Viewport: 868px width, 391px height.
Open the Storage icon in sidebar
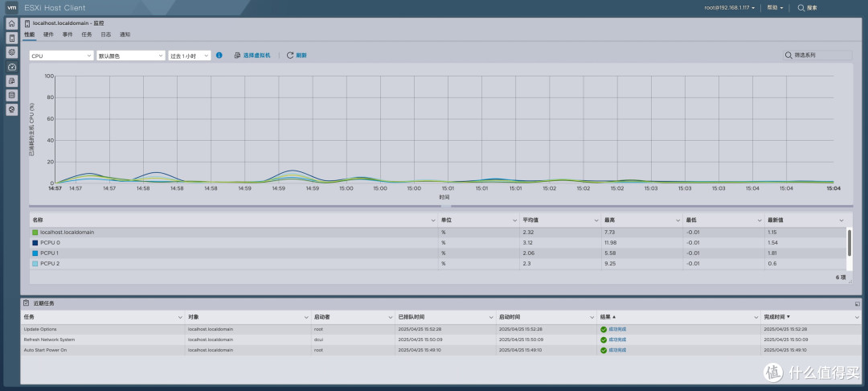coord(11,95)
